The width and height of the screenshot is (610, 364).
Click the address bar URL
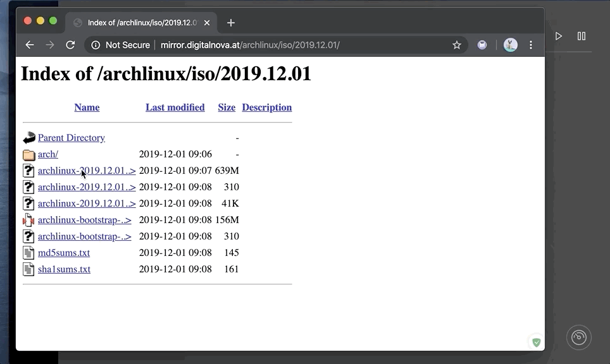[x=250, y=45]
